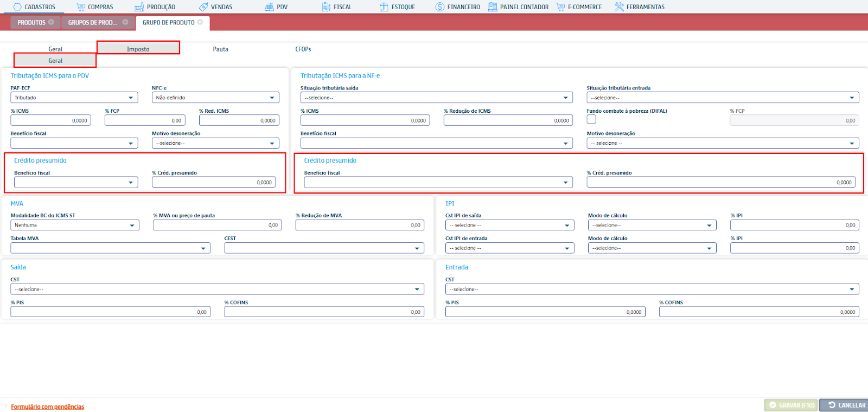Click the NF-e % ICMS field
The height and width of the screenshot is (412, 868).
tap(365, 120)
